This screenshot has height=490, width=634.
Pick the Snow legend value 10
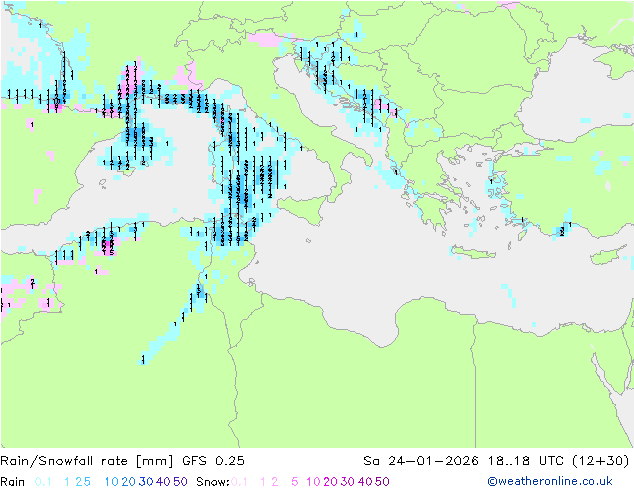click(x=313, y=482)
